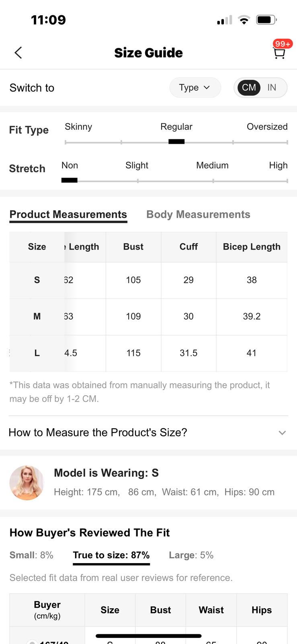Tap the Wi-Fi status icon

coord(244,20)
